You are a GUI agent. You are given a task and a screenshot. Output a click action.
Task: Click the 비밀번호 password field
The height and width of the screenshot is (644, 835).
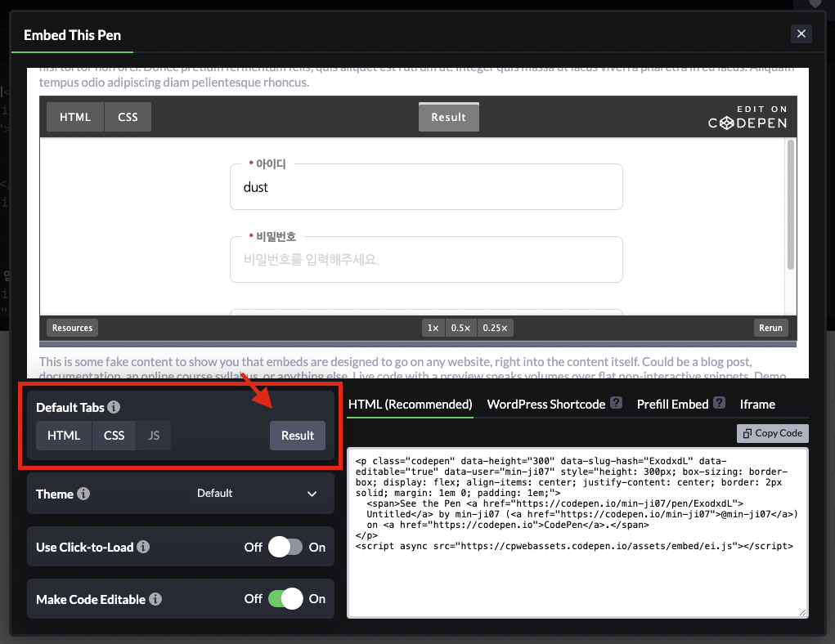427,260
